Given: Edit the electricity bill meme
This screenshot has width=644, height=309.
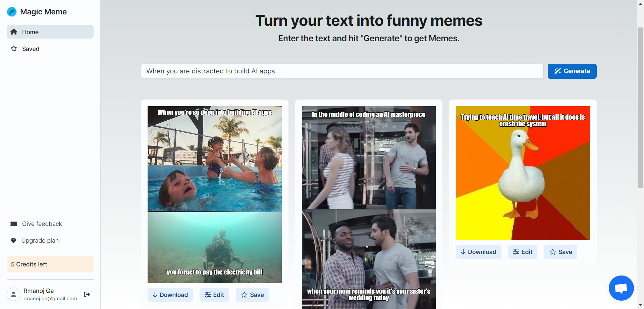Looking at the screenshot, I should [214, 295].
